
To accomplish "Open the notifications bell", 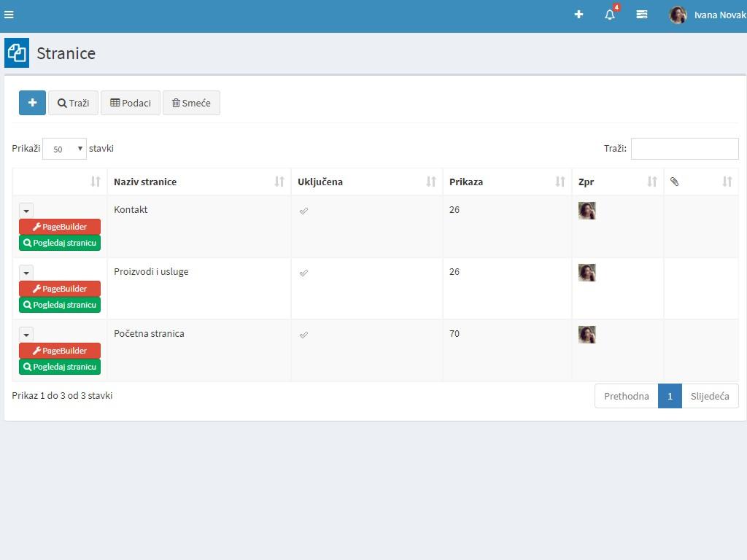I will [610, 15].
